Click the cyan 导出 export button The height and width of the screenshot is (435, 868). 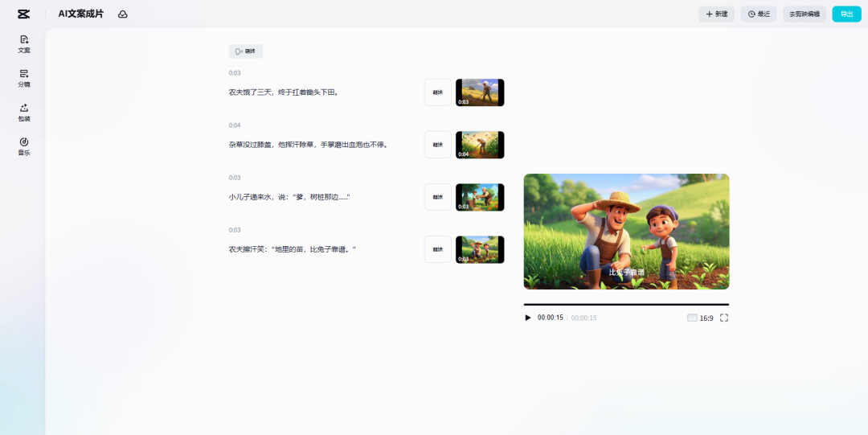(x=846, y=14)
